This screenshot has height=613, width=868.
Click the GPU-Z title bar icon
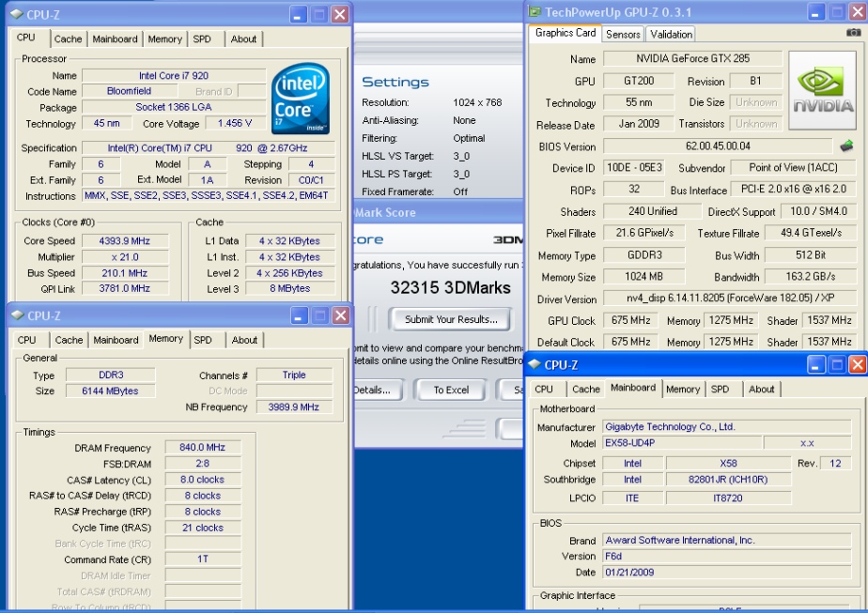click(535, 11)
